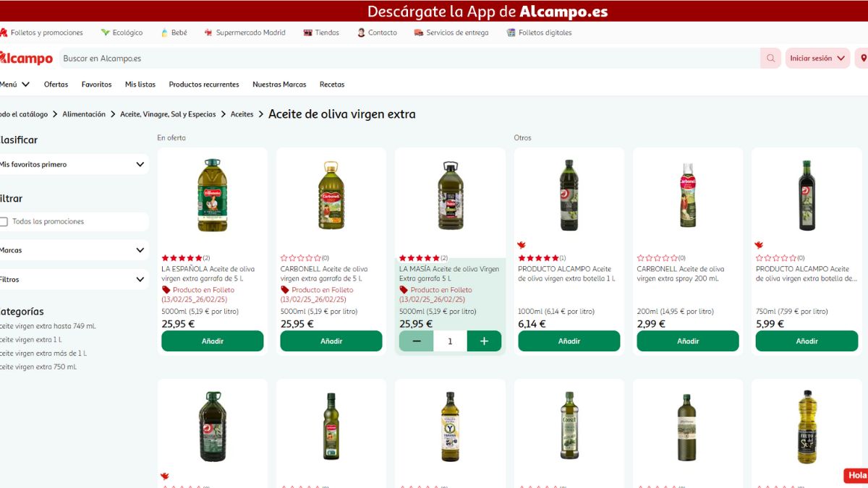Screen dimensions: 868x488
Task: Open the Recetas menu item
Action: coord(332,85)
